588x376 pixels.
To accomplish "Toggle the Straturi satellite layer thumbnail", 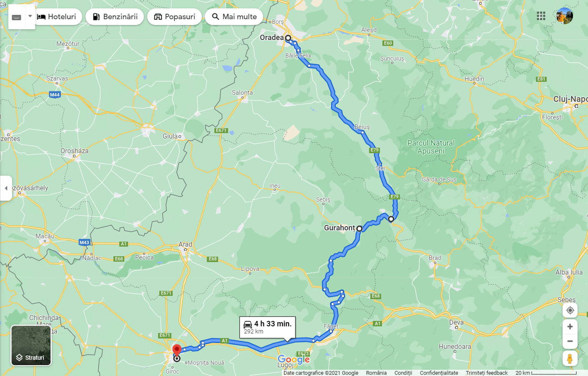I will point(31,346).
